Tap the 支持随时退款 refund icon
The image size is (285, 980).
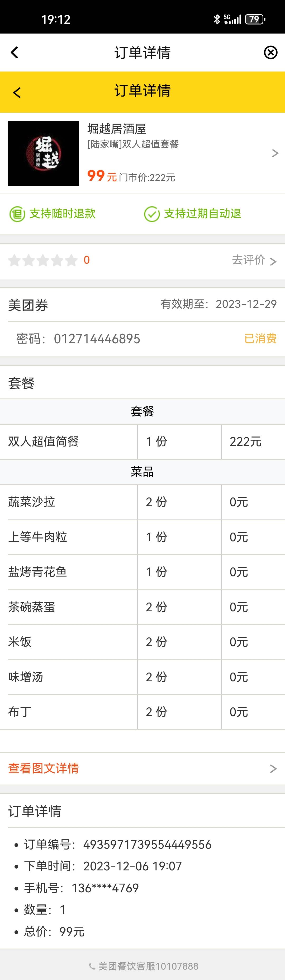[17, 214]
